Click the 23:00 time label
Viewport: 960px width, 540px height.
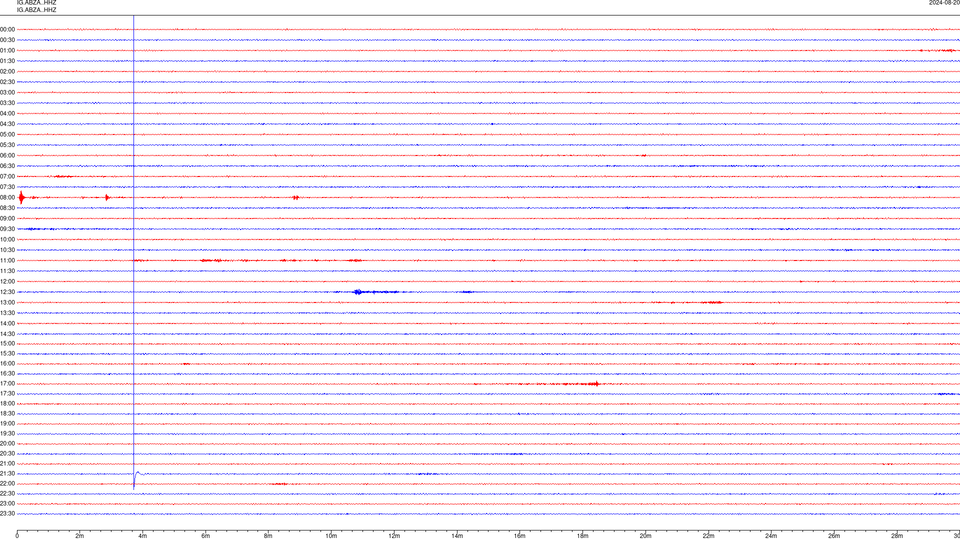(x=7, y=504)
